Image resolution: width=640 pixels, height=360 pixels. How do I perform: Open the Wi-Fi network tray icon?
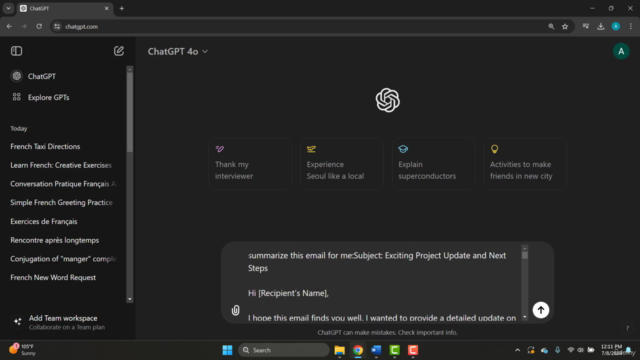571,350
